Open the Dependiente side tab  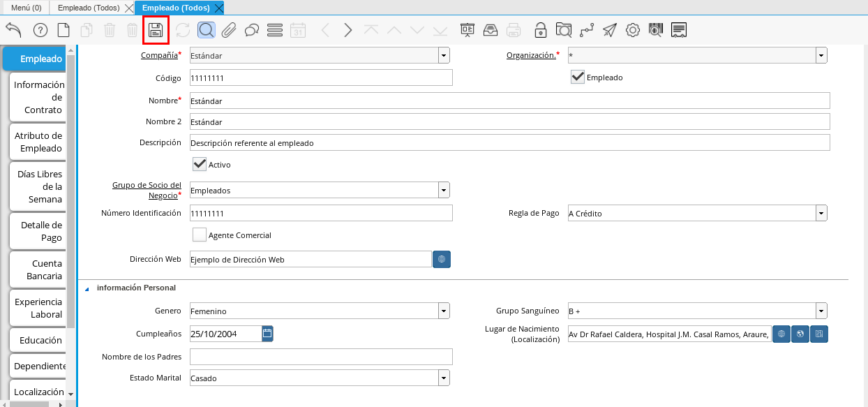pyautogui.click(x=38, y=366)
